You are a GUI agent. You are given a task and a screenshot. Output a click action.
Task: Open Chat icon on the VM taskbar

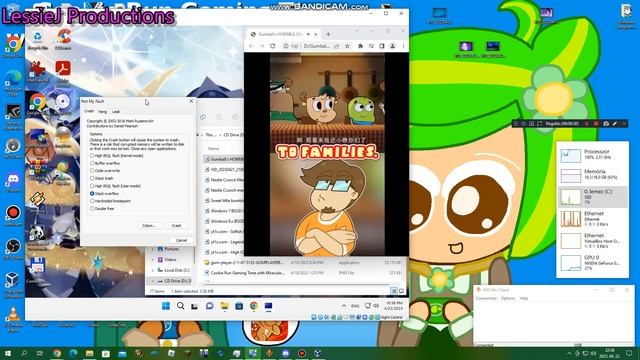point(209,306)
